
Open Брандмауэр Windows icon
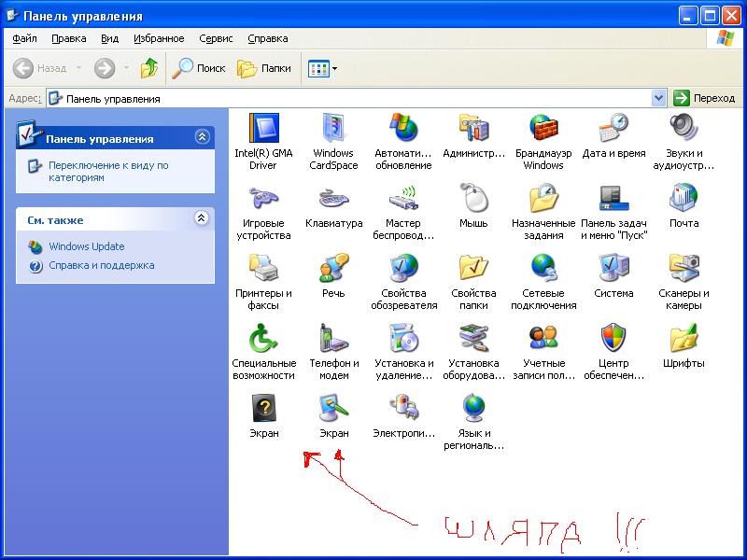pyautogui.click(x=543, y=129)
